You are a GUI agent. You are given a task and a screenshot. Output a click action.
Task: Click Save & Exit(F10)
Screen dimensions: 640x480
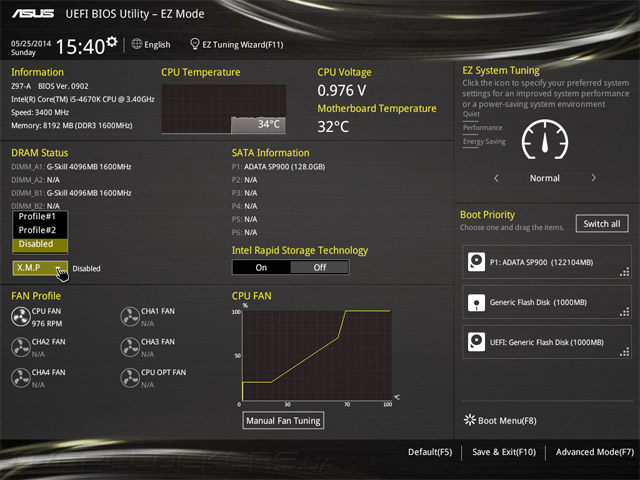coord(504,452)
